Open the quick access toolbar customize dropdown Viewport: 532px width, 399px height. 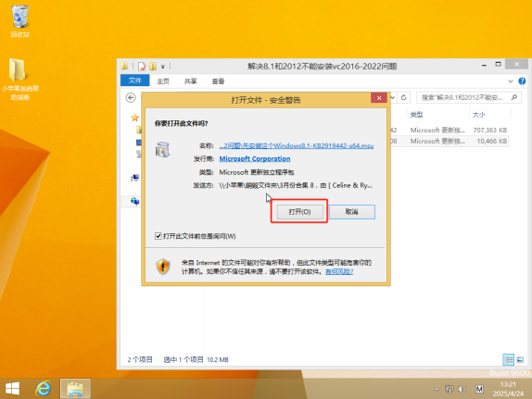pyautogui.click(x=163, y=67)
